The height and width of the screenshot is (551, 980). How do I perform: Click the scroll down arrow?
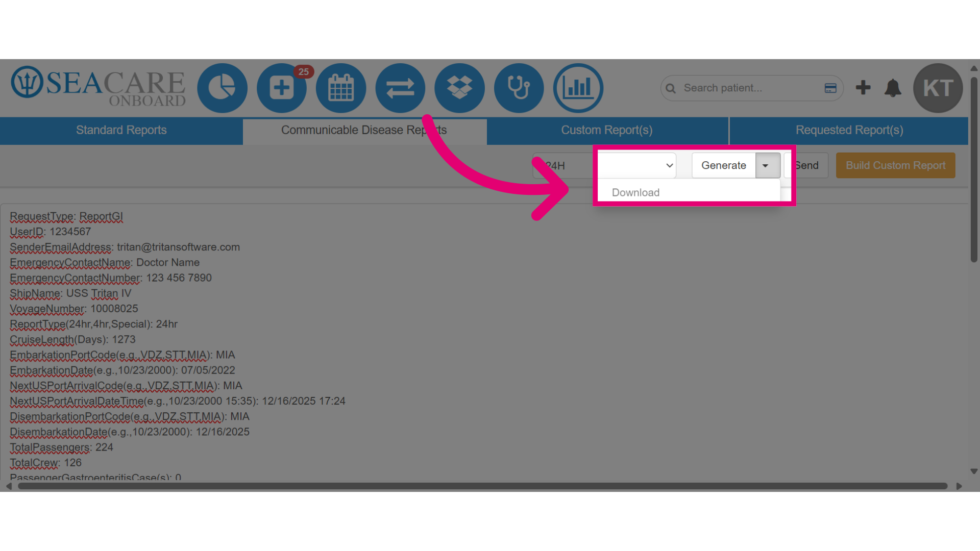[x=974, y=472]
